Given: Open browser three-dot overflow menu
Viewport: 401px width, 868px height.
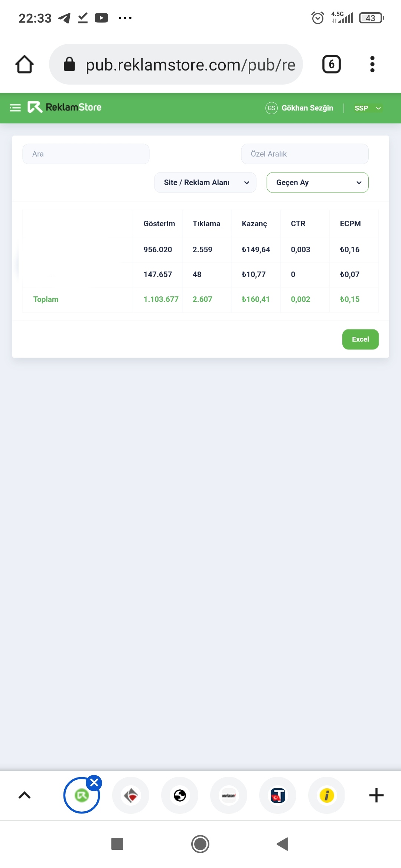Looking at the screenshot, I should [372, 64].
